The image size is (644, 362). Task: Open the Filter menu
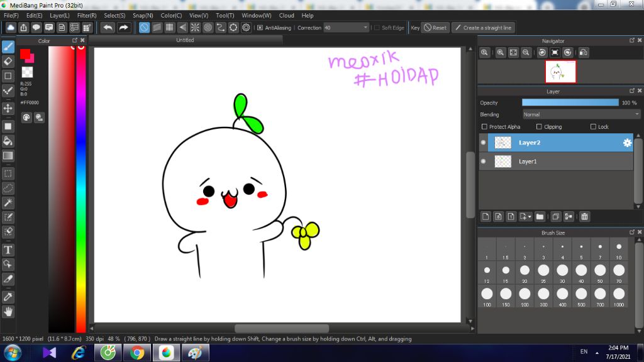coord(87,15)
